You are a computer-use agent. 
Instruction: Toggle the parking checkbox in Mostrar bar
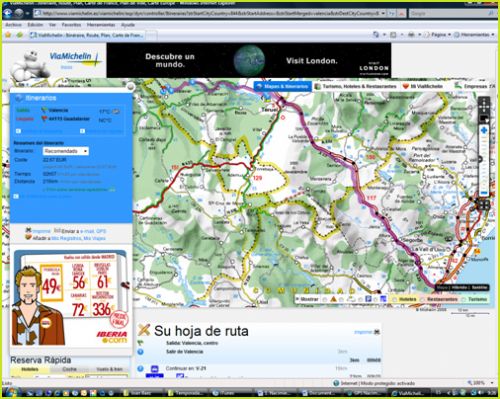click(x=360, y=299)
